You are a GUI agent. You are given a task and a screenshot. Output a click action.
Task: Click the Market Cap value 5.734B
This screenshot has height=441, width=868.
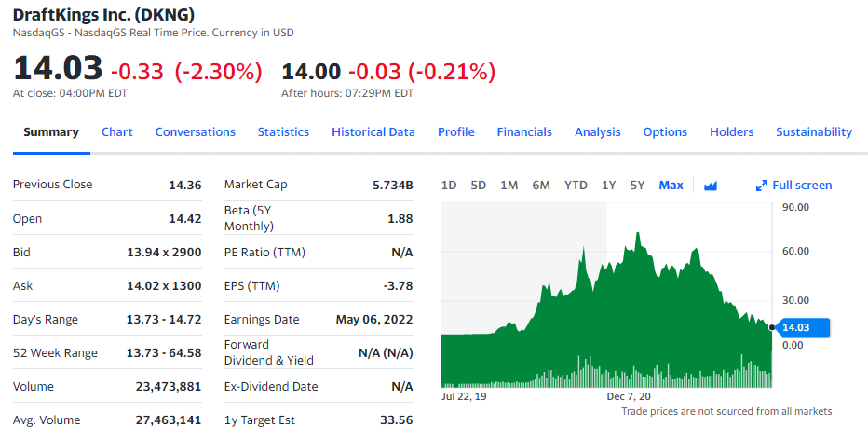pyautogui.click(x=392, y=185)
